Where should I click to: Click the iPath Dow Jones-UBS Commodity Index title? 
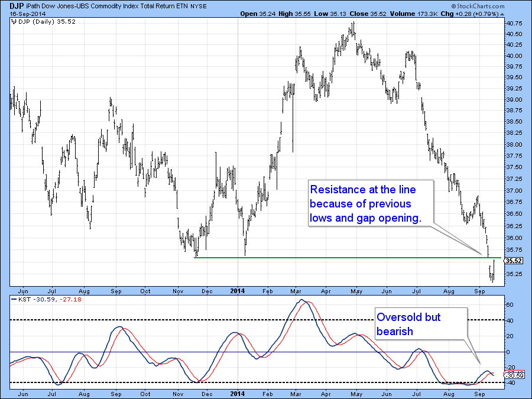pos(107,6)
